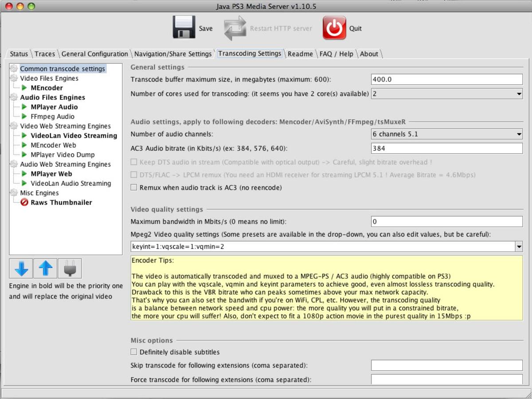Toggle Keep DTS audio in stream checkbox
This screenshot has width=532, height=399.
click(134, 162)
